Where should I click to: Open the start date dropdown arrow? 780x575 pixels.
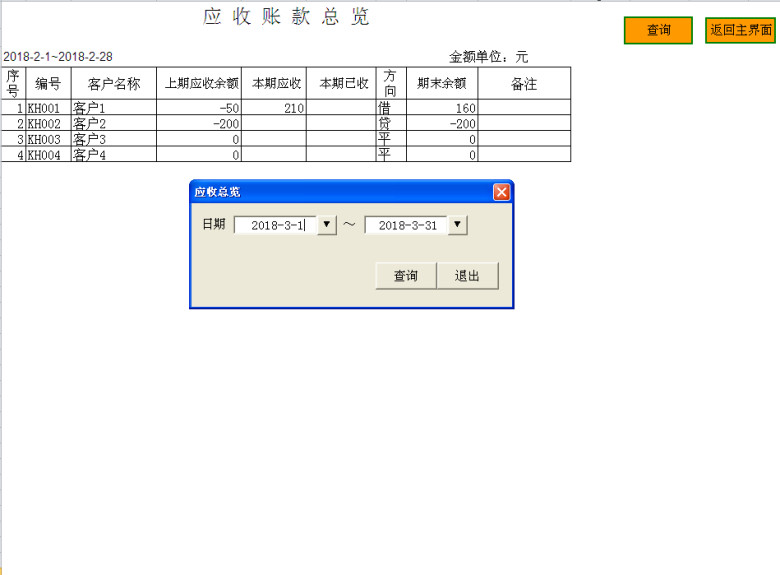click(x=327, y=225)
